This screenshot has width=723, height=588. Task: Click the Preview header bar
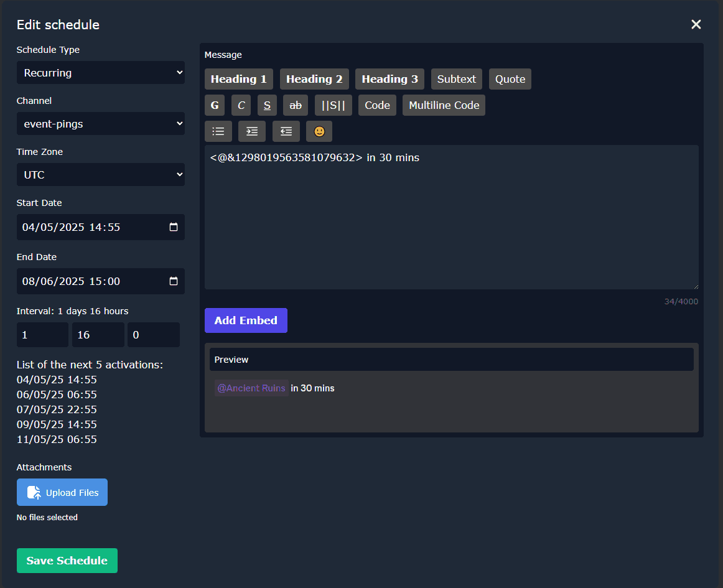coord(452,359)
